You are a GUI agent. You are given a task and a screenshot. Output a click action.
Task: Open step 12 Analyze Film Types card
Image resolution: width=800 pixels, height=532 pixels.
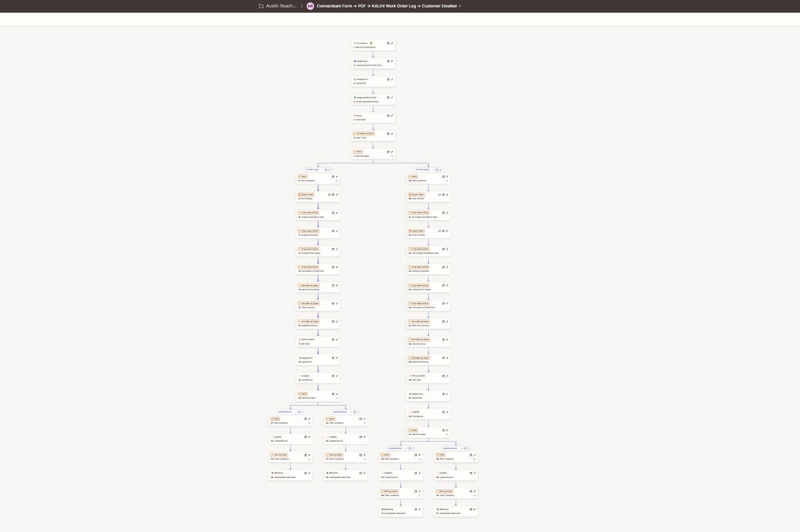point(318,251)
